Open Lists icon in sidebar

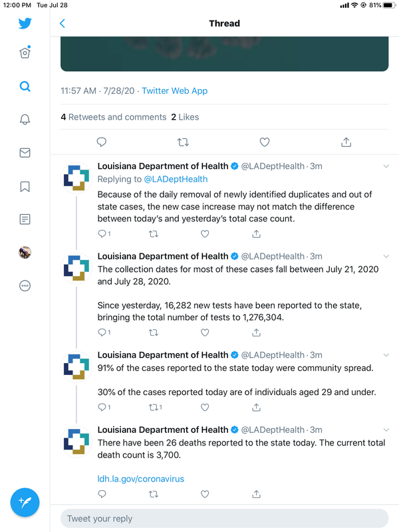(x=25, y=219)
